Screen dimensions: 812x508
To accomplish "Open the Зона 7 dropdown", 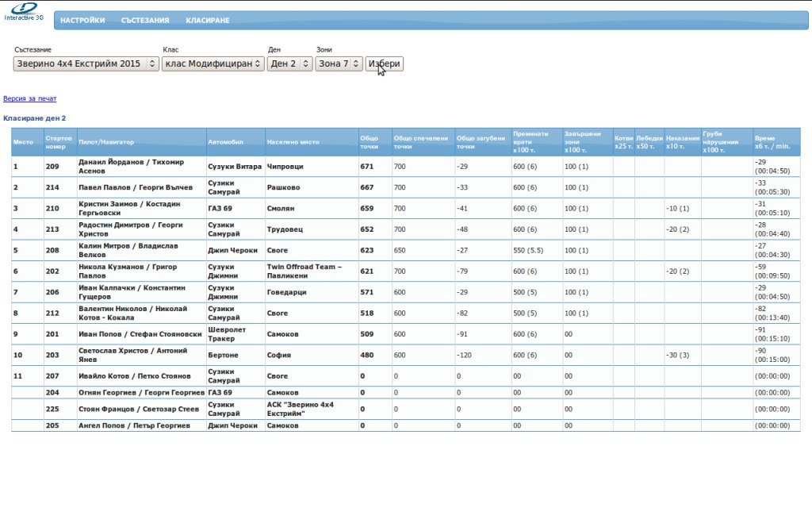I will (339, 64).
